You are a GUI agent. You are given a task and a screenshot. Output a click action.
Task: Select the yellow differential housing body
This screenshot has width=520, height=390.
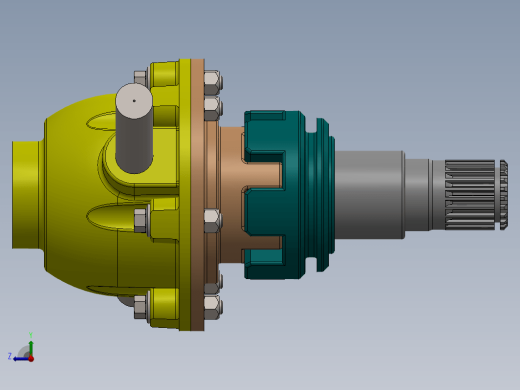78,187
